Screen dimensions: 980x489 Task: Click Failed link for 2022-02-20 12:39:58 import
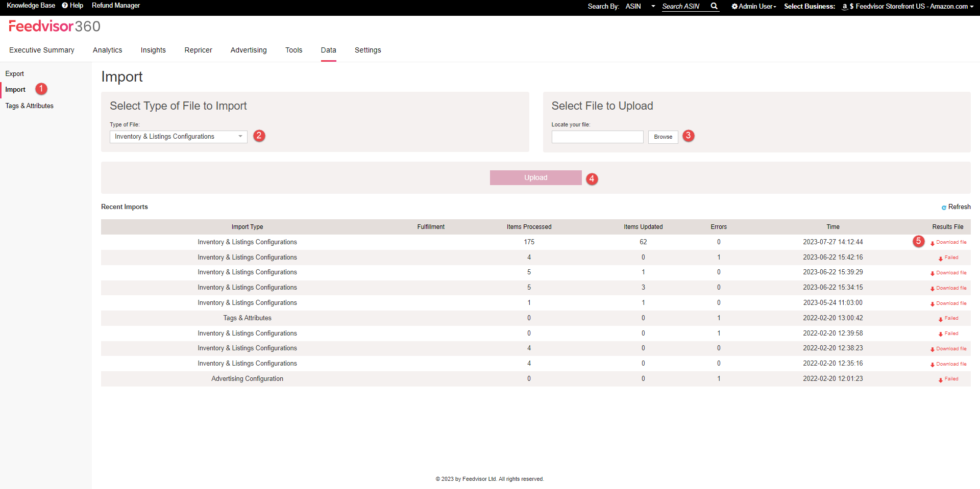948,333
